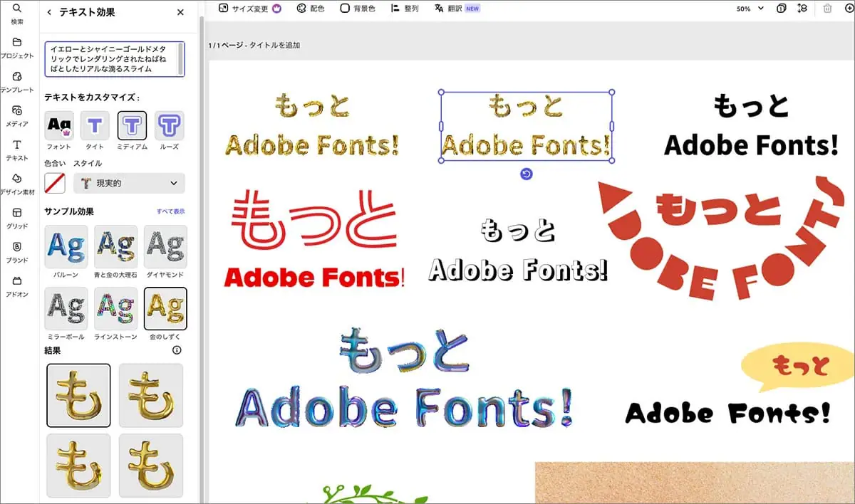
Task: Open the 配色 toolbar item
Action: 310,9
